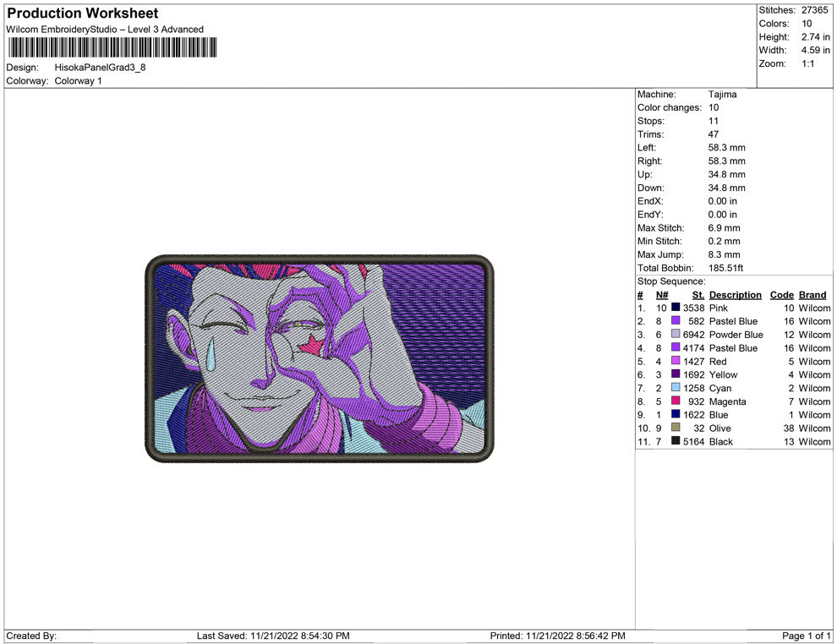Click the 'N#' column header
This screenshot has height=644, width=837.
pyautogui.click(x=662, y=294)
